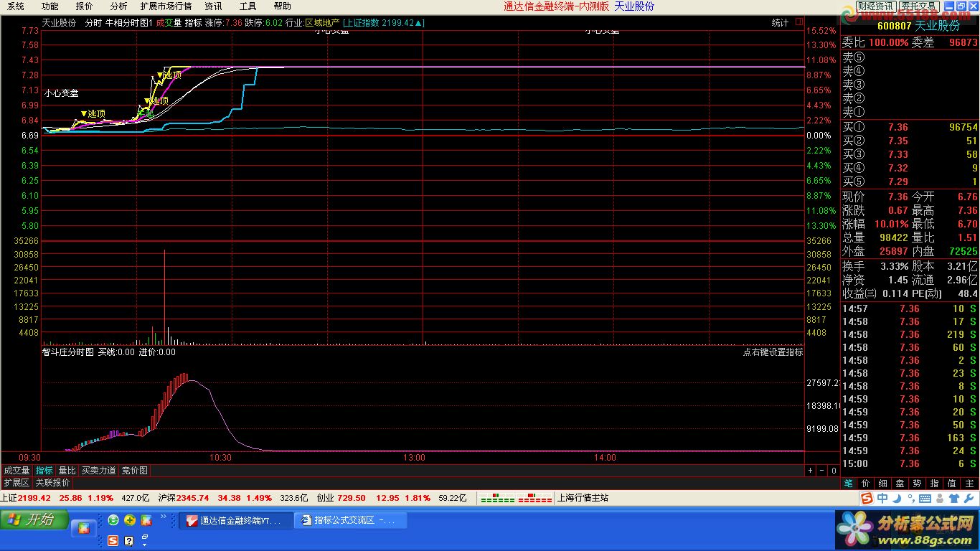Switch to the 指标 bottom tab
980x551 pixels.
tap(44, 471)
